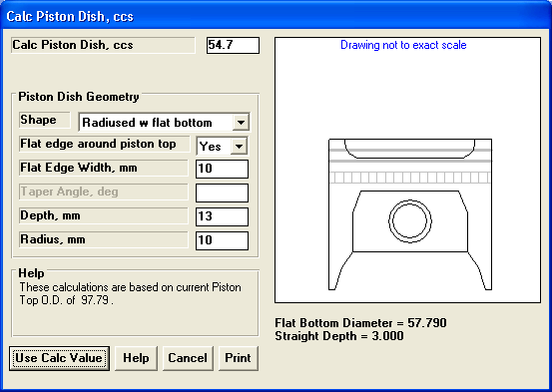This screenshot has width=552, height=392.
Task: Click the 'Radius, mm' label
Action: click(x=104, y=239)
